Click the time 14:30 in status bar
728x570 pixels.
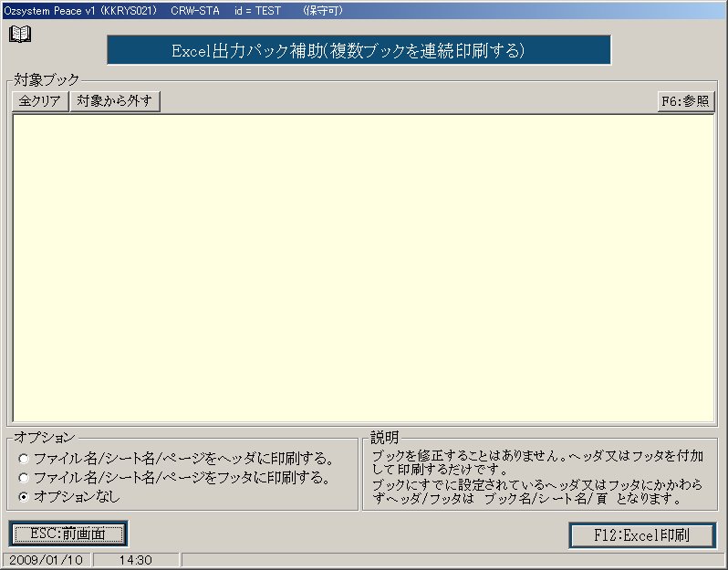coord(136,560)
